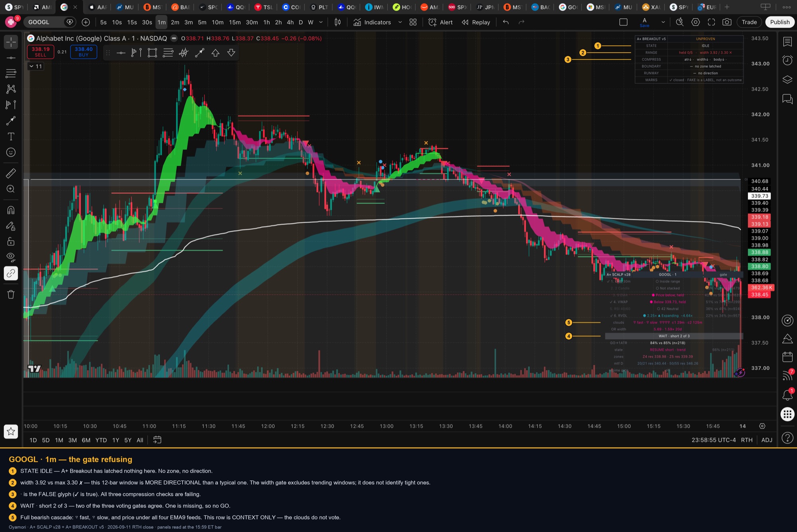Screen dimensions: 797x532
Task: Open the chats panel
Action: click(787, 98)
